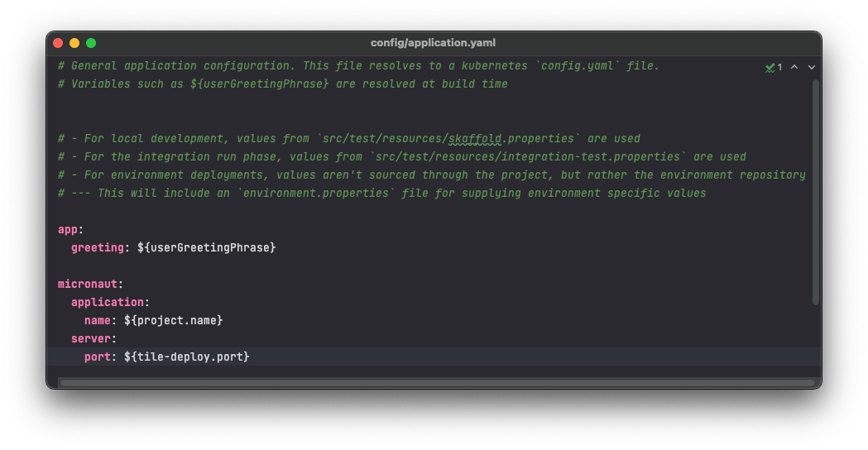Screen dimensions: 868x450
Task: Click the typo warnings count '1'
Action: point(779,68)
